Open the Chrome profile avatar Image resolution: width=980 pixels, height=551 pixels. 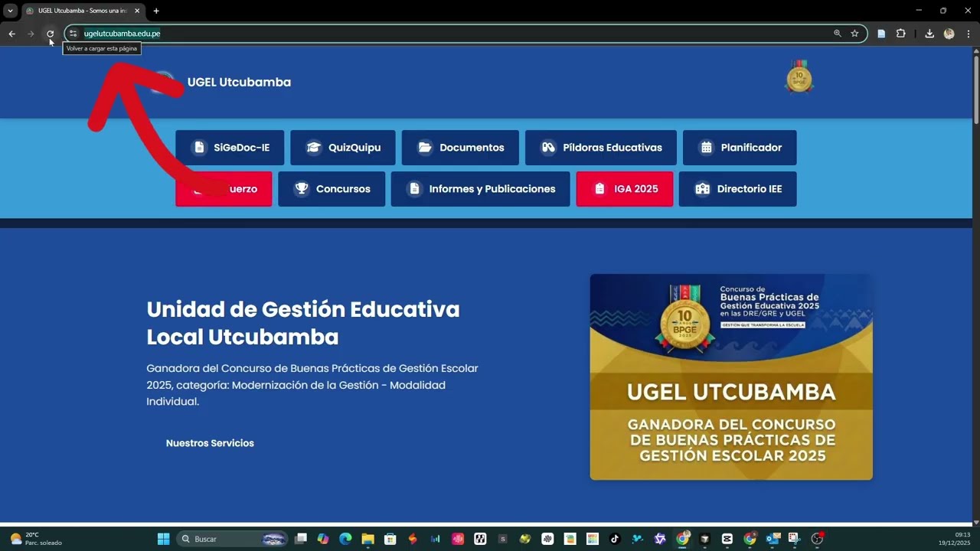pos(949,34)
